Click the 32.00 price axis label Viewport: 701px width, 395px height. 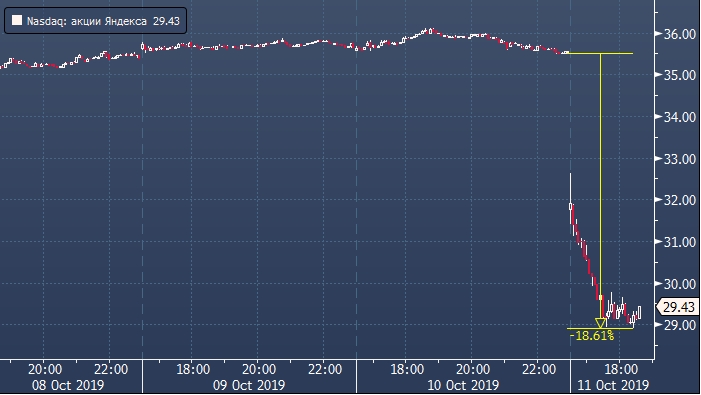pos(680,200)
